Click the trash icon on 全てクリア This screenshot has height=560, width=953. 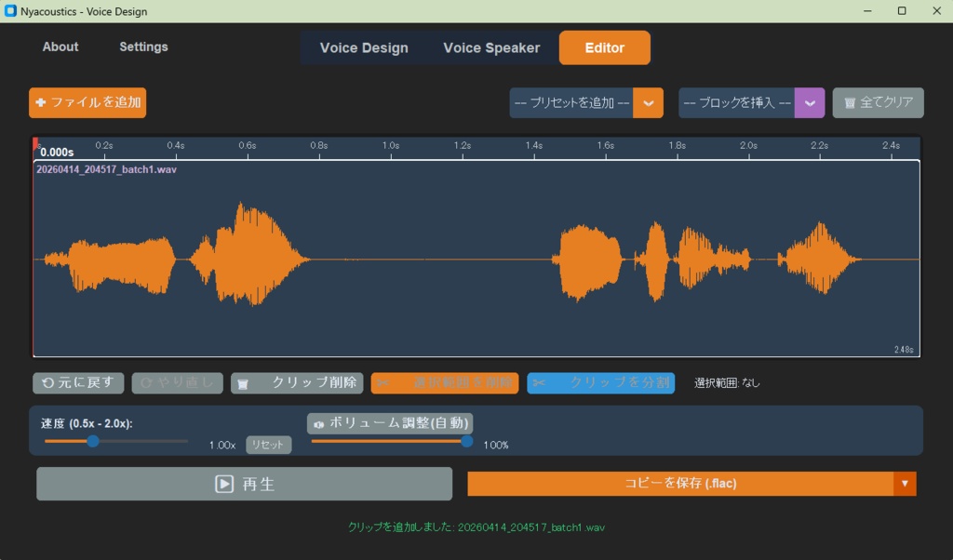[x=850, y=102]
